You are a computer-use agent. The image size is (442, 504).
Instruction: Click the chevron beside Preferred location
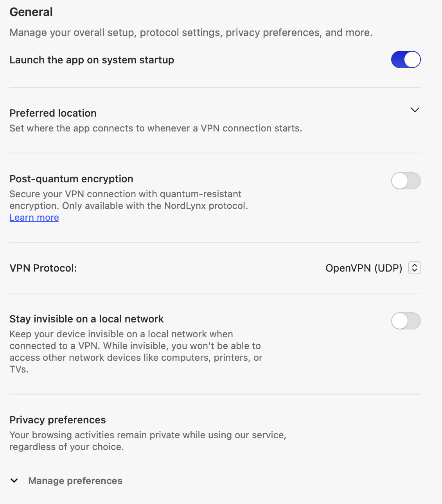pos(415,110)
